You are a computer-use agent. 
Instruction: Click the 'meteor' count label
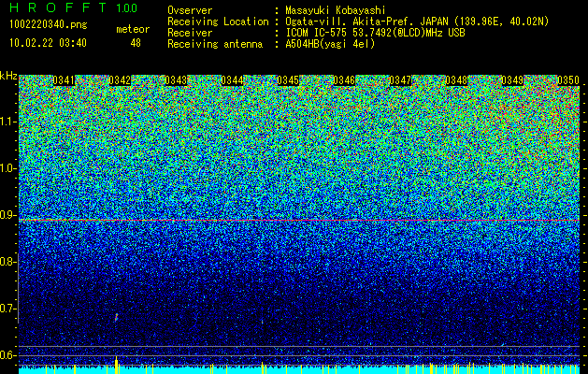point(133,29)
